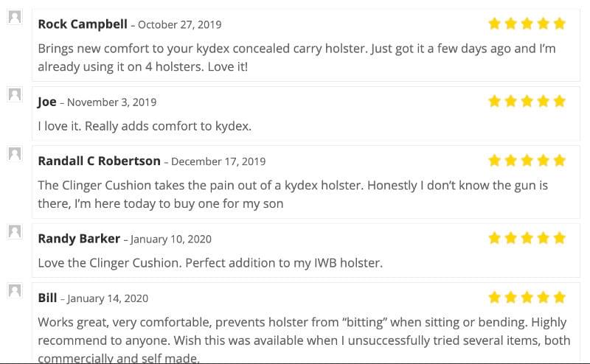Click Rock Campbell's five-star rating
This screenshot has width=590, height=364.
[x=527, y=24]
